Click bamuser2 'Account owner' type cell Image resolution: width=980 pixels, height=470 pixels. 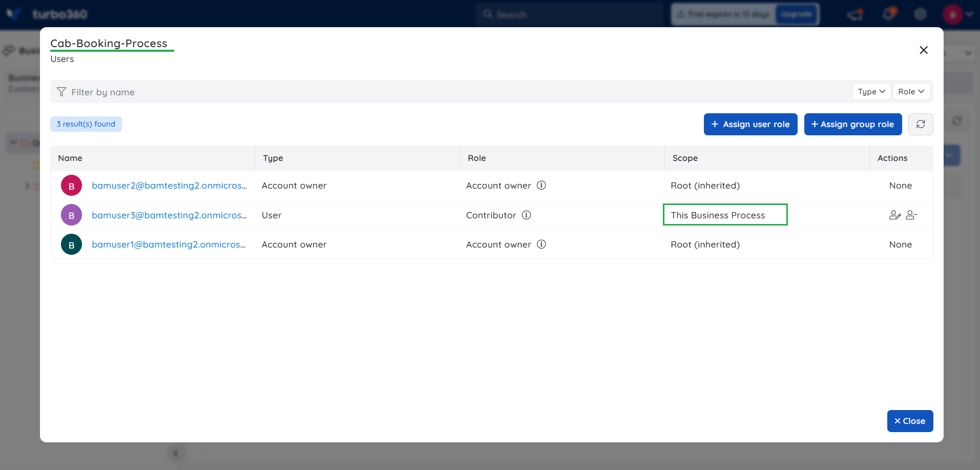[x=294, y=186]
